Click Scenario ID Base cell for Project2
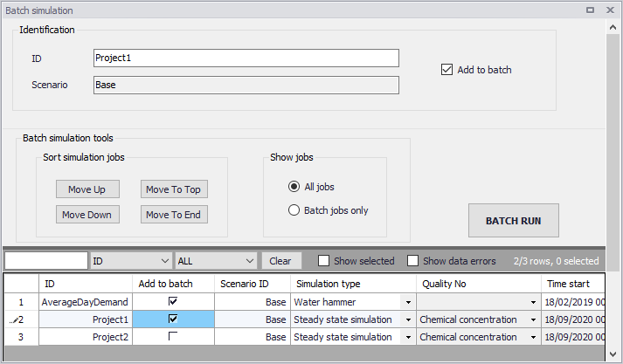The width and height of the screenshot is (623, 364). (253, 338)
